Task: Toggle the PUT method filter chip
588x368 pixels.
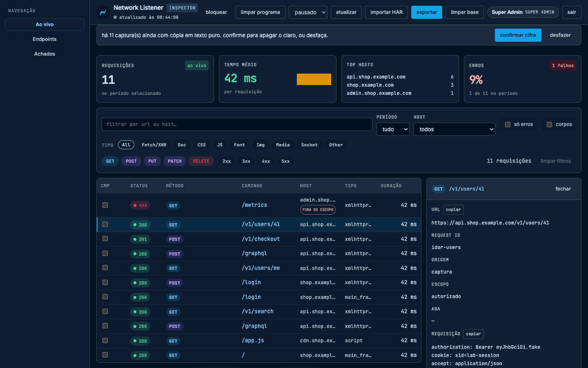Action: pos(152,161)
